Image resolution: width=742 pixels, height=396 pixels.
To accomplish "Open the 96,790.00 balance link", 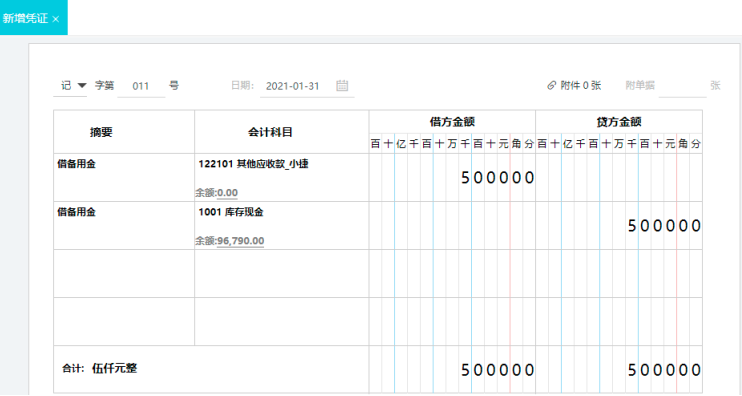I will [x=240, y=241].
